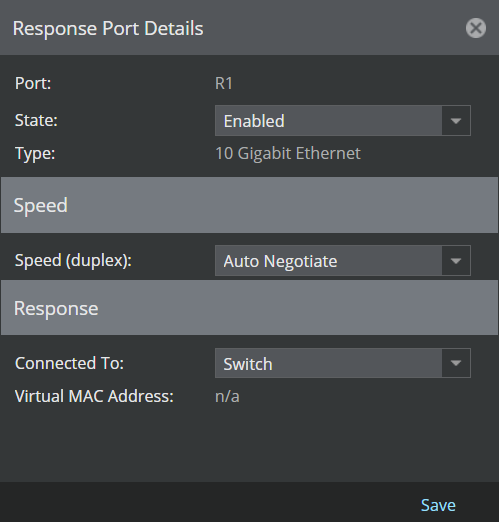Click the Connected To: label
The image size is (499, 522).
[x=69, y=363]
